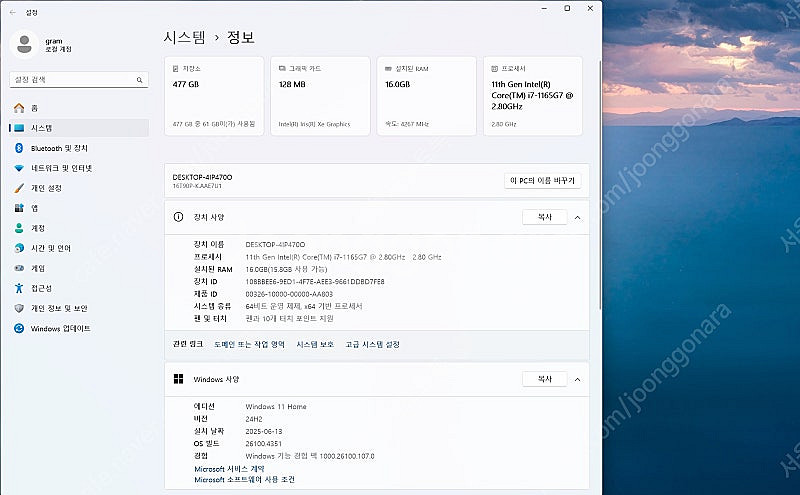Open Microsoft 소프트웨어 사용 조건 link

pos(244,480)
